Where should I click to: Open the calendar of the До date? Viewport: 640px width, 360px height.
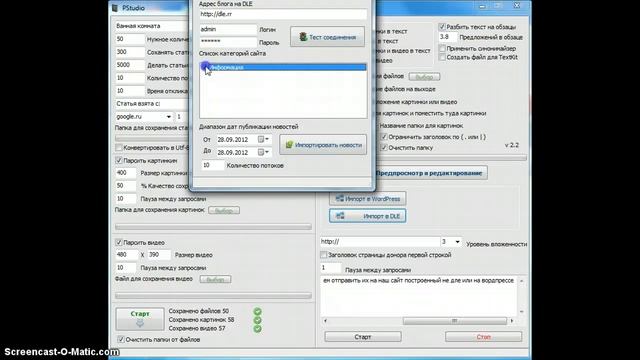click(263, 152)
